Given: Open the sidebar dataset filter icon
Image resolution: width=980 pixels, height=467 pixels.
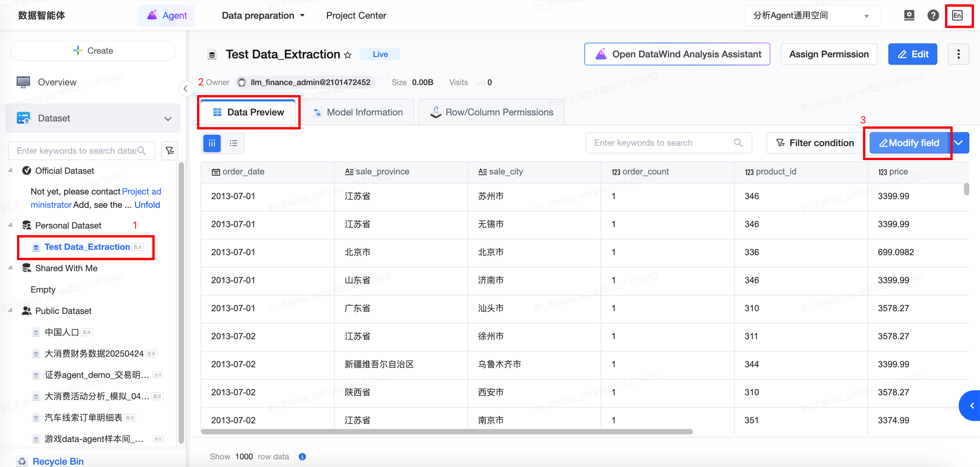Looking at the screenshot, I should click(x=170, y=151).
